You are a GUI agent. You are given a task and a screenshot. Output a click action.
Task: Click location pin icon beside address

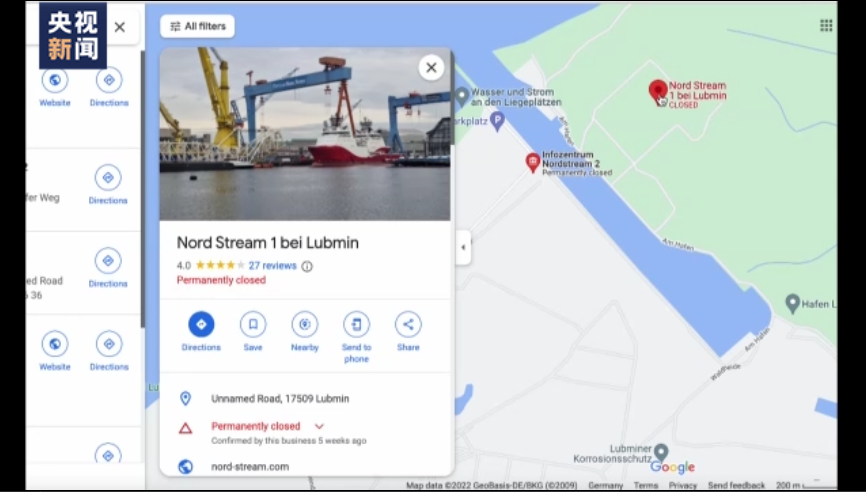(x=186, y=398)
